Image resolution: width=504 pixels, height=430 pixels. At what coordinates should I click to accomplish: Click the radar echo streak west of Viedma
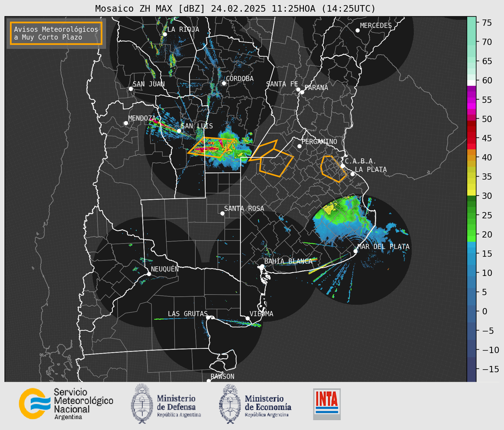pos(175,319)
